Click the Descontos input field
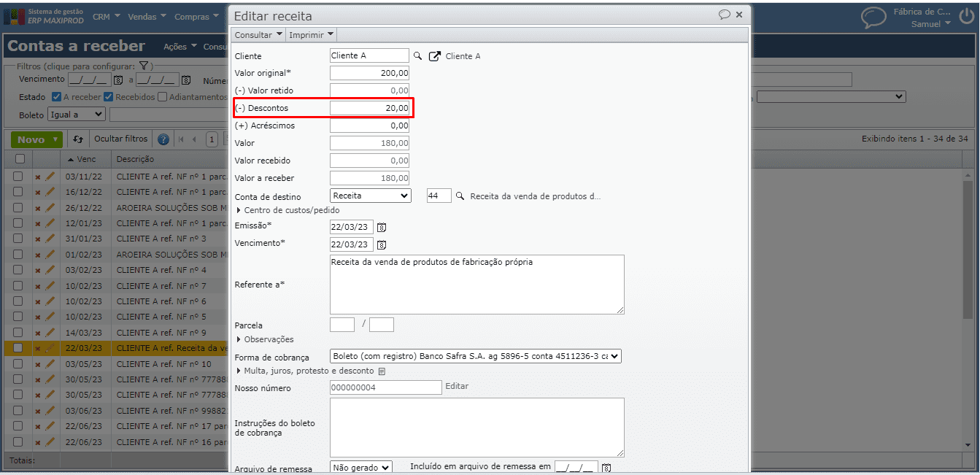 pos(369,108)
